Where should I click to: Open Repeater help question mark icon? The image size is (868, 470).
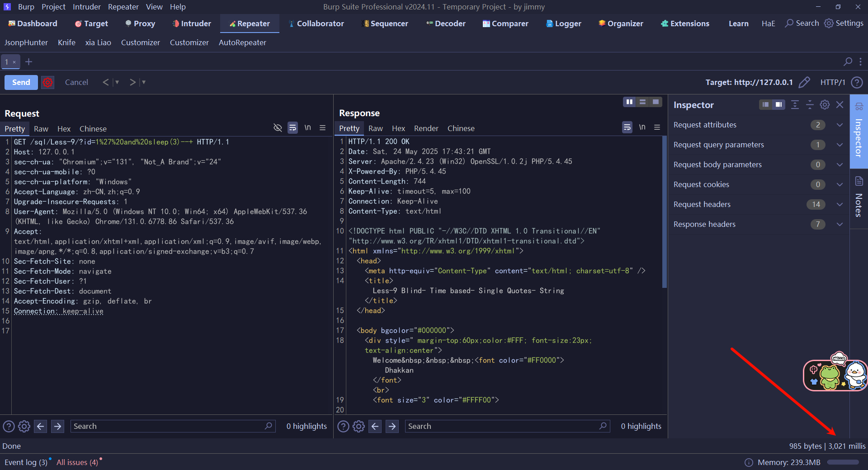(857, 82)
